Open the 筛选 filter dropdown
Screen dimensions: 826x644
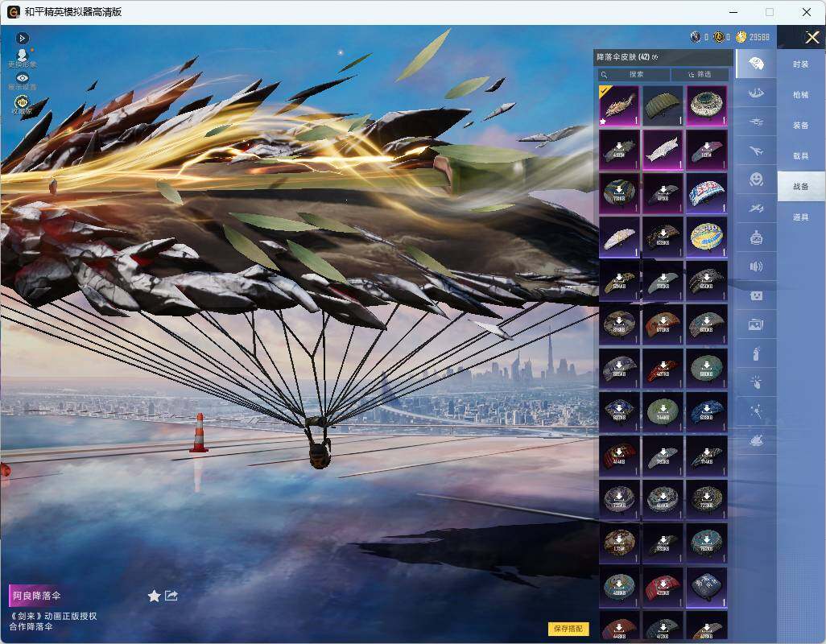click(x=700, y=74)
